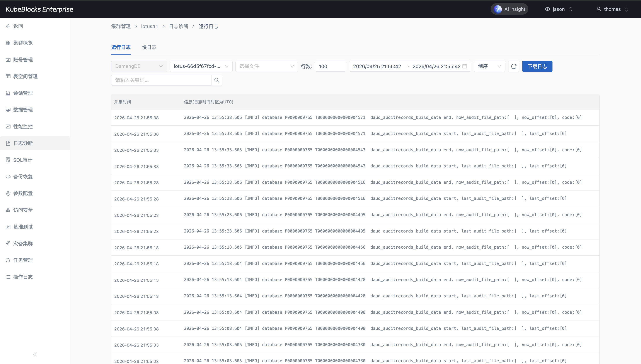Click lotus41 breadcrumb link

click(149, 26)
